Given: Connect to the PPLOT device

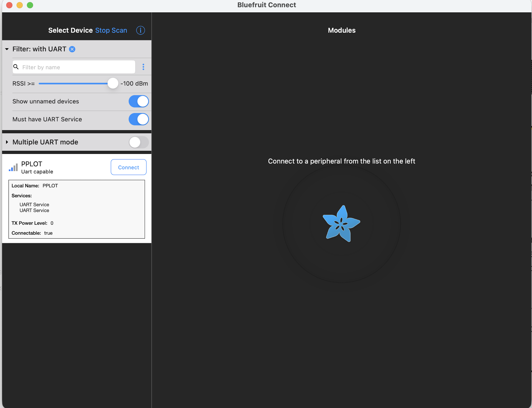Looking at the screenshot, I should click(128, 167).
